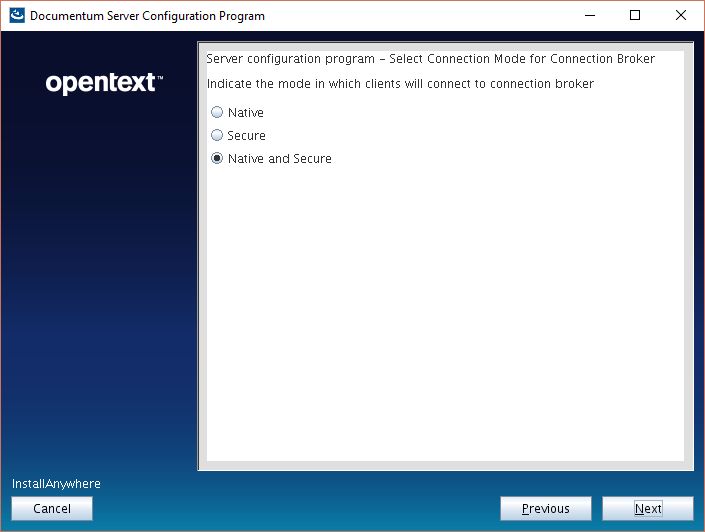Click the Select Connection Mode heading text
Screen dimensions: 705x532
point(430,59)
